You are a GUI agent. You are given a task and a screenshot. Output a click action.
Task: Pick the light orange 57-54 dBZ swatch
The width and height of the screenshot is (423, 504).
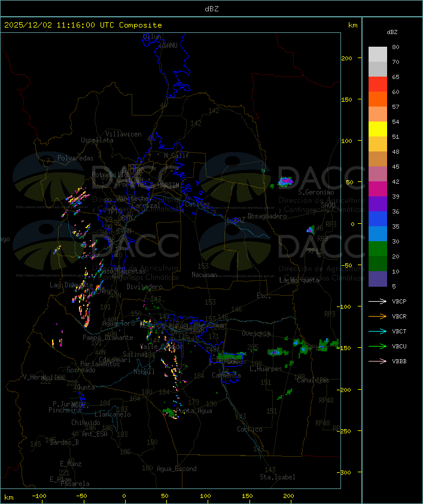(378, 114)
